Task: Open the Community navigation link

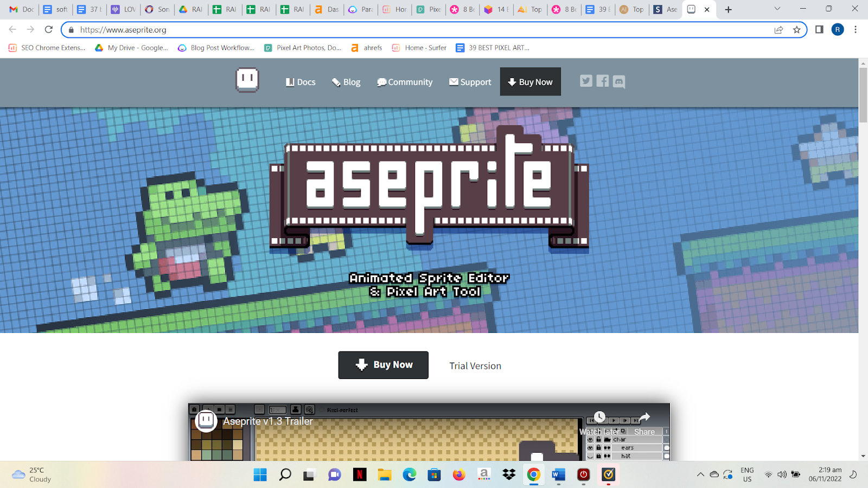Action: tap(405, 82)
